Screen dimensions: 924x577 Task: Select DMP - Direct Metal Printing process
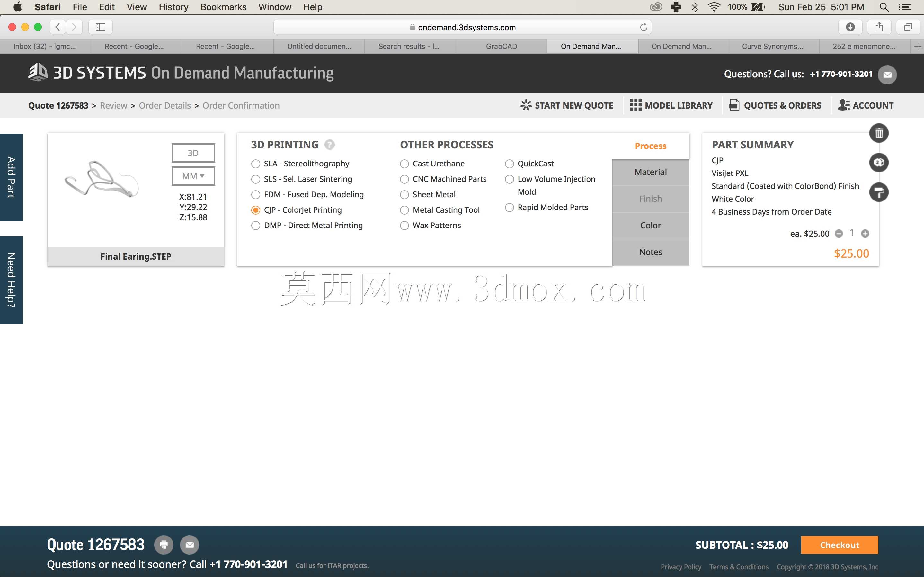(256, 226)
